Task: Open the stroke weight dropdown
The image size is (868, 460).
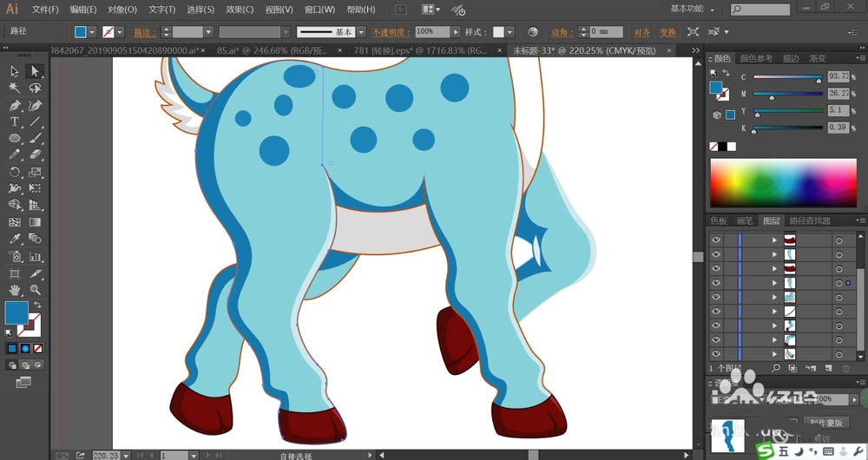Action: coord(208,32)
